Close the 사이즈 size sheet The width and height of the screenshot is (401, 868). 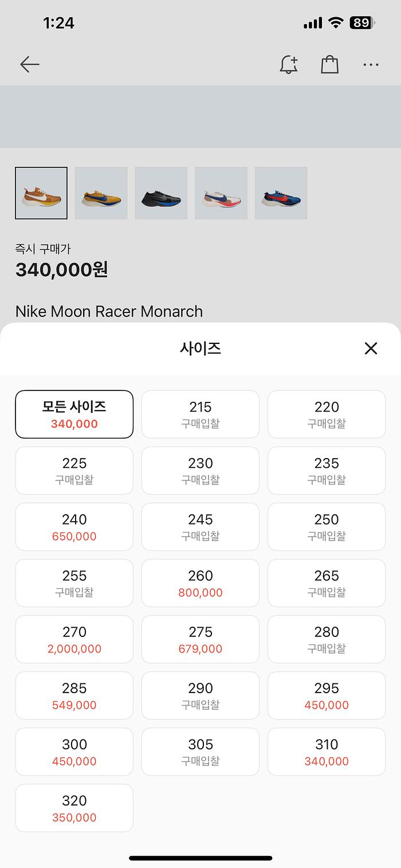click(x=371, y=348)
